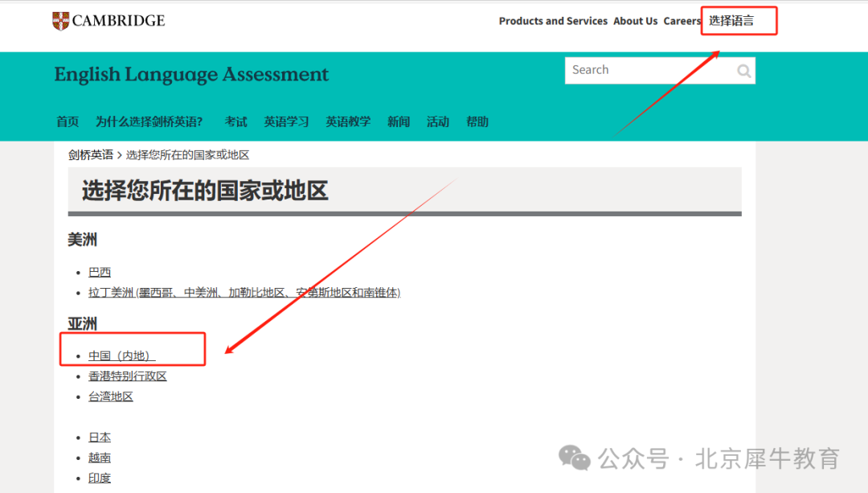Click the 剑桥英语 breadcrumb link
Screen dimensions: 868x493
[90, 155]
